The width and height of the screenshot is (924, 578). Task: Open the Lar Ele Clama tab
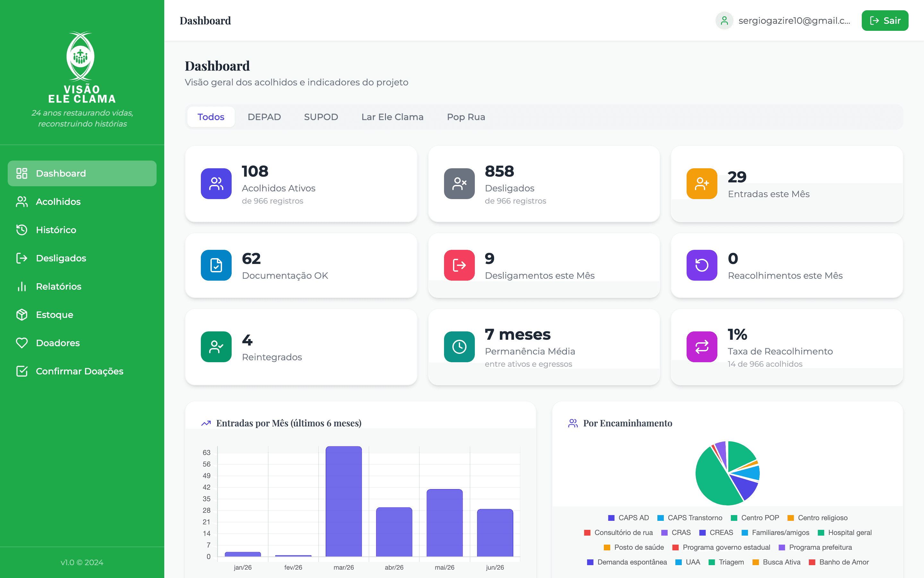point(392,117)
